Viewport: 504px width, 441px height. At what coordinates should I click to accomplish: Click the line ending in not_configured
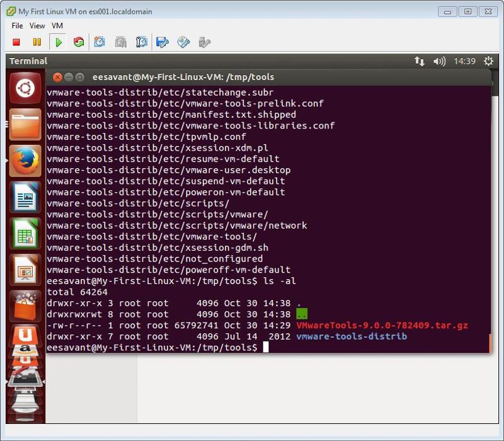154,259
